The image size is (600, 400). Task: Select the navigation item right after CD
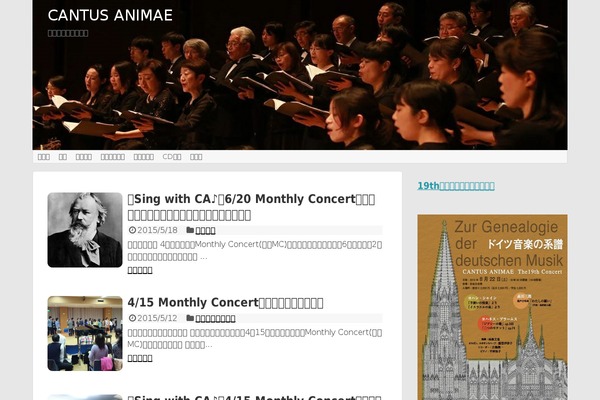point(196,157)
